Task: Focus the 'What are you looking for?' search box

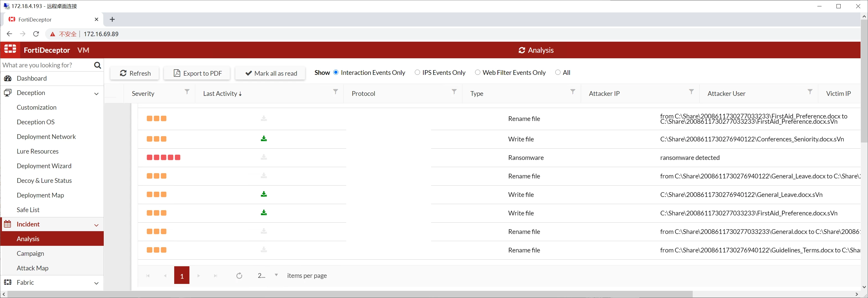Action: tap(47, 65)
